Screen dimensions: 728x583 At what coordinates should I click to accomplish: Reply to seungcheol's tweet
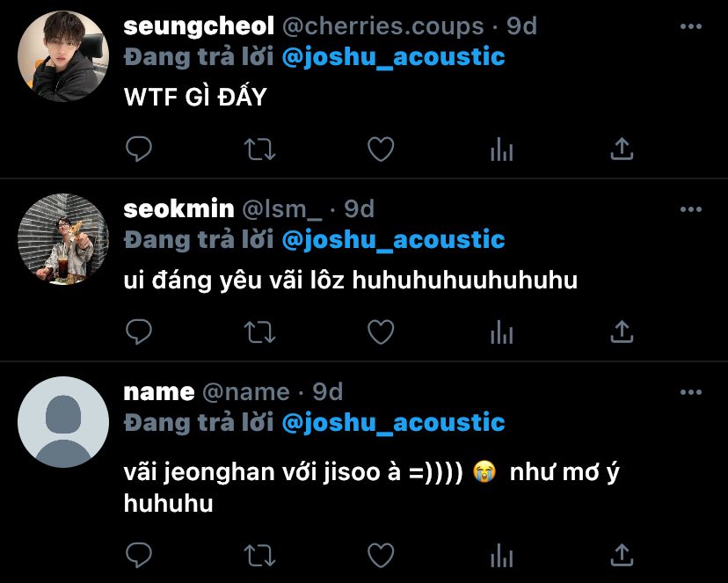(139, 149)
